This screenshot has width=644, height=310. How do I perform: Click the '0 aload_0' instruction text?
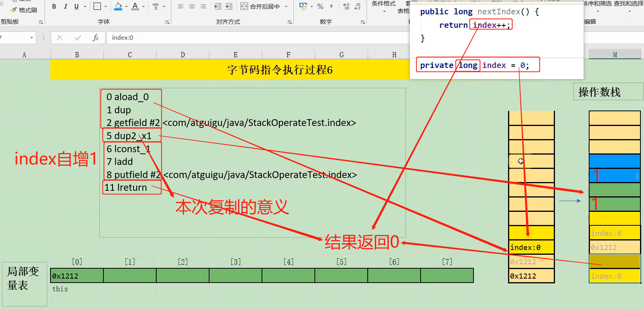[x=127, y=97]
